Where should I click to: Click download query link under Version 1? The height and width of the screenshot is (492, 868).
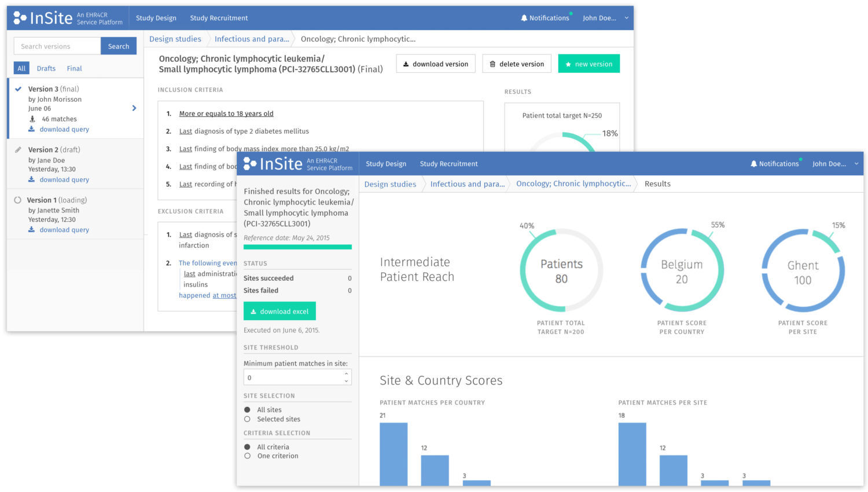click(x=58, y=230)
